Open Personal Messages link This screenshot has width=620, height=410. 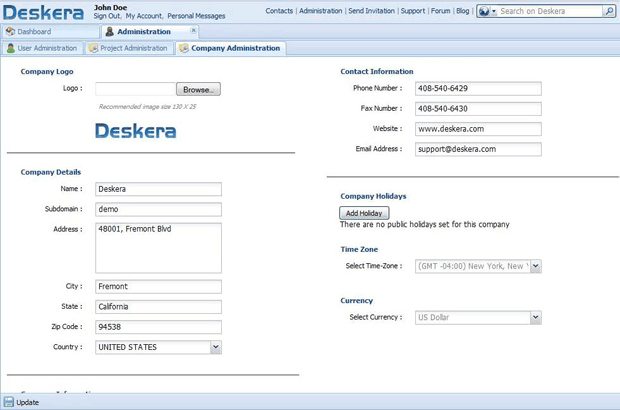[196, 16]
